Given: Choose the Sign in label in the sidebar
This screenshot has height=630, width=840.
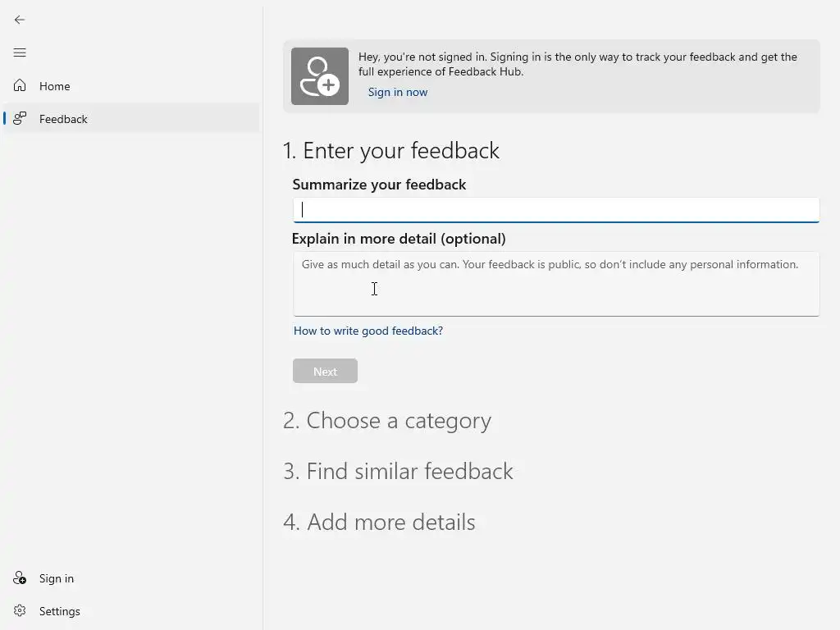Looking at the screenshot, I should [57, 578].
